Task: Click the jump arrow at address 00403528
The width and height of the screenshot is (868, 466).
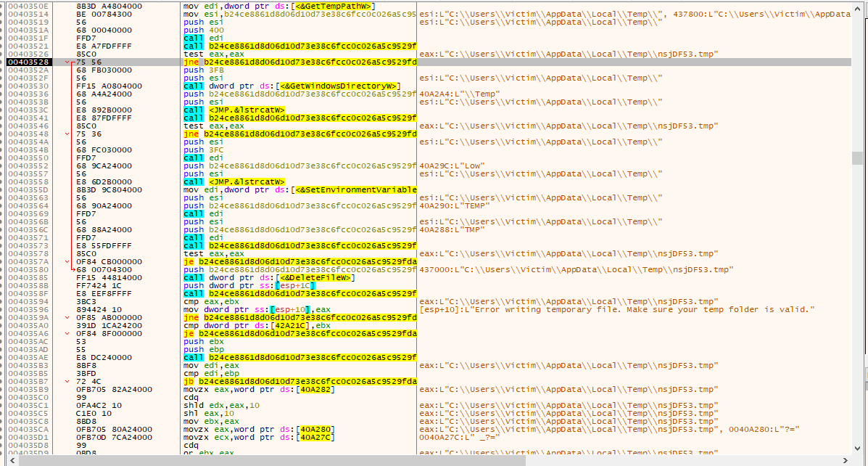Action: click(x=67, y=62)
